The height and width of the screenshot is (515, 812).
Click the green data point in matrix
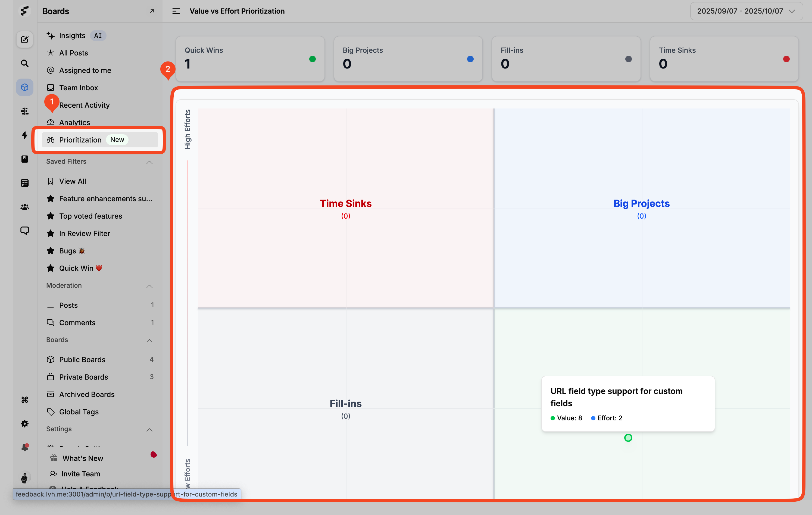[x=628, y=438]
